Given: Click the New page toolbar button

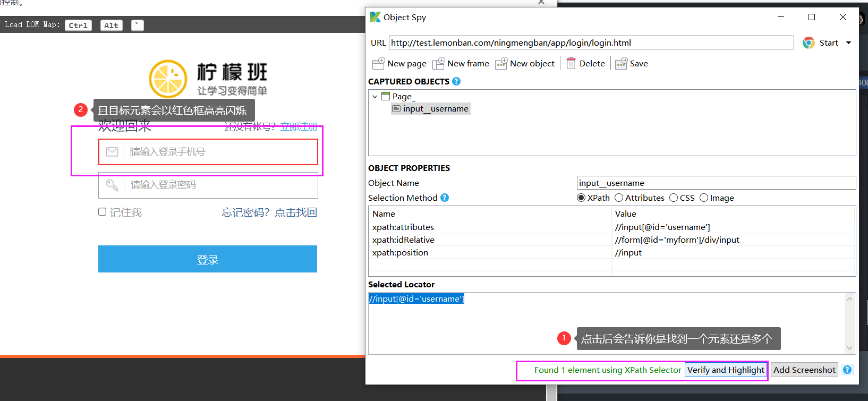Looking at the screenshot, I should coord(399,64).
